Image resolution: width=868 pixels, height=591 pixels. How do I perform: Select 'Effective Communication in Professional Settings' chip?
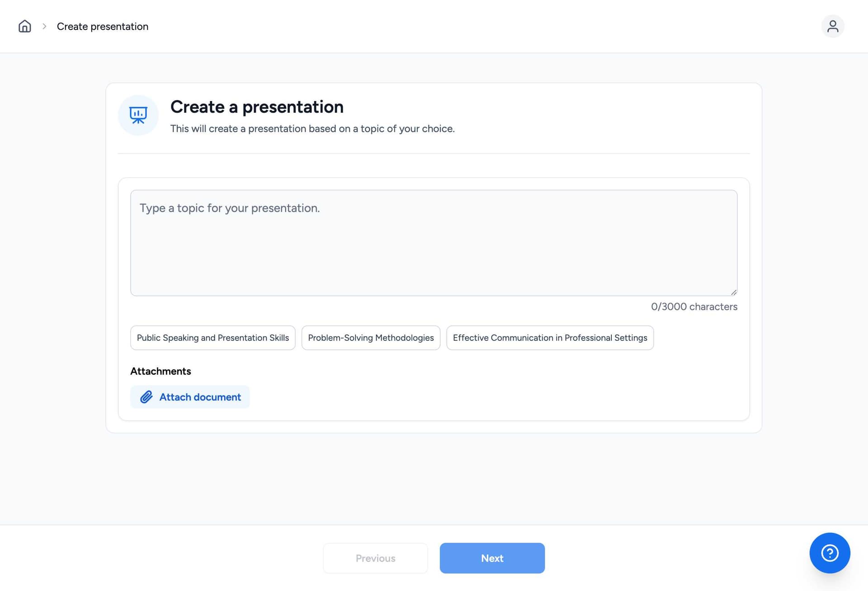[x=550, y=338]
